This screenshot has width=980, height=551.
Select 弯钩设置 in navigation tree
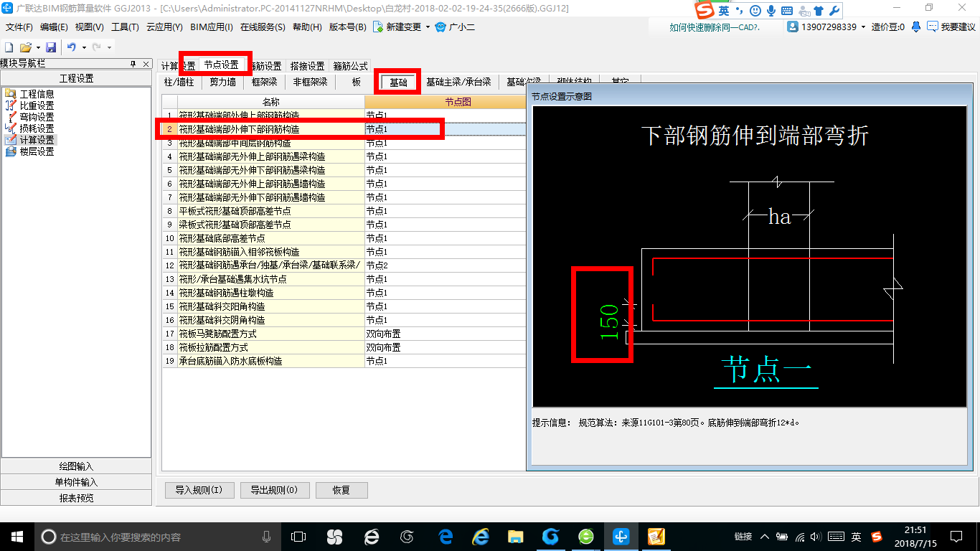37,117
